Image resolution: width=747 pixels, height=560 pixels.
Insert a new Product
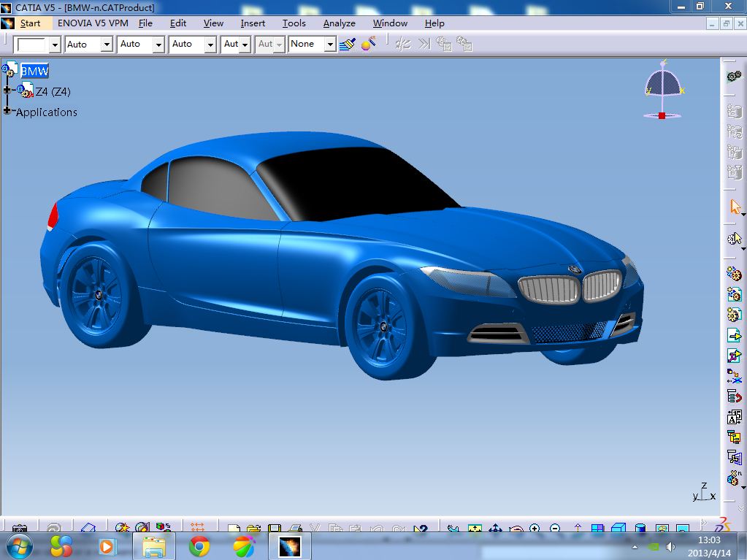pos(734,294)
